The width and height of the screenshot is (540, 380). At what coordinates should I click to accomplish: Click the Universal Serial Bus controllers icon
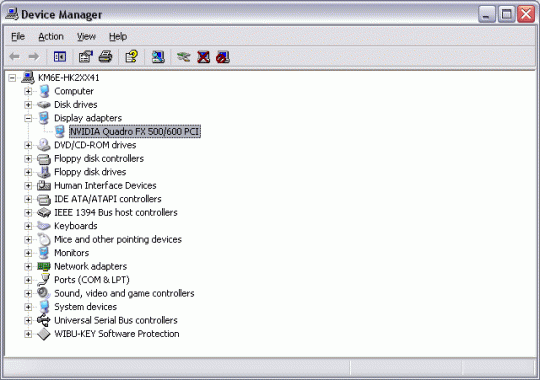tap(44, 320)
